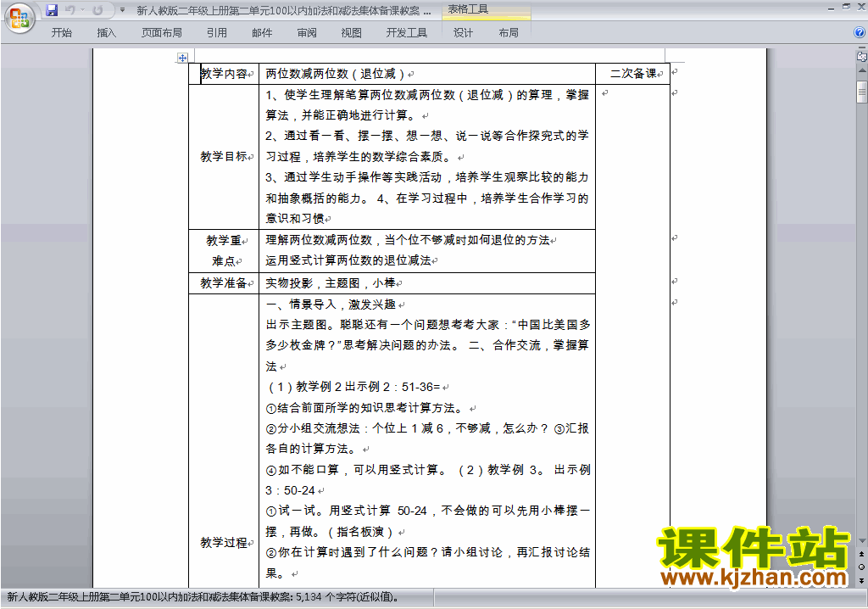Select the whole table using the move handle
868x609 pixels.
[x=183, y=58]
